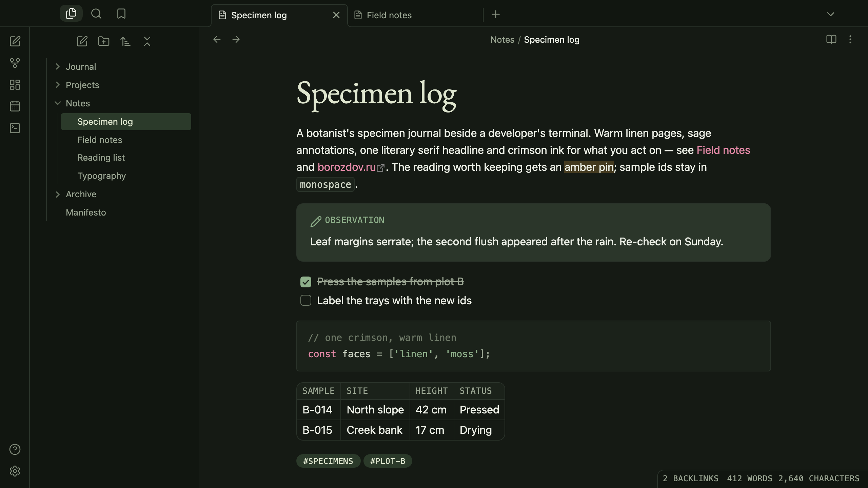Screen dimensions: 868x488
Task: Click the B-015 table cell
Action: tap(318, 430)
